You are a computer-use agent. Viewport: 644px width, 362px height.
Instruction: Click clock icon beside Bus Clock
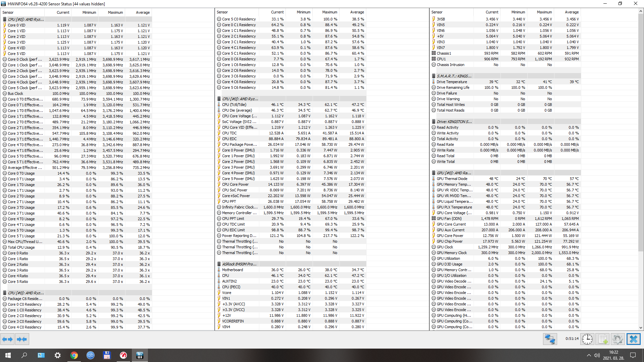[x=5, y=94]
